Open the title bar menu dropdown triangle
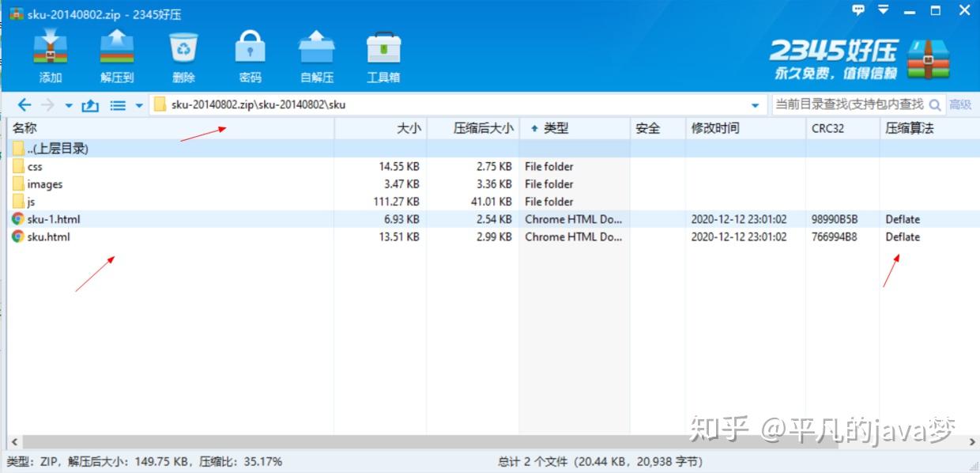 tap(884, 10)
